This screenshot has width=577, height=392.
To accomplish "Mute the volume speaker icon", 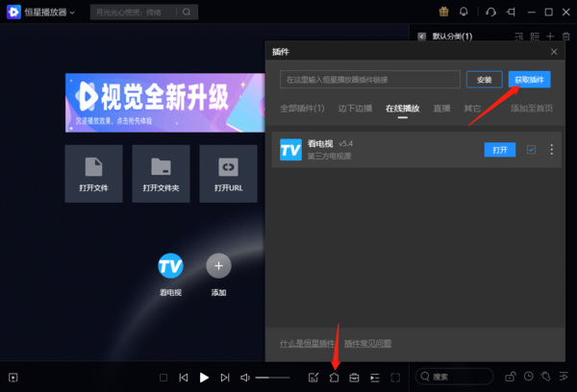I will (x=245, y=378).
